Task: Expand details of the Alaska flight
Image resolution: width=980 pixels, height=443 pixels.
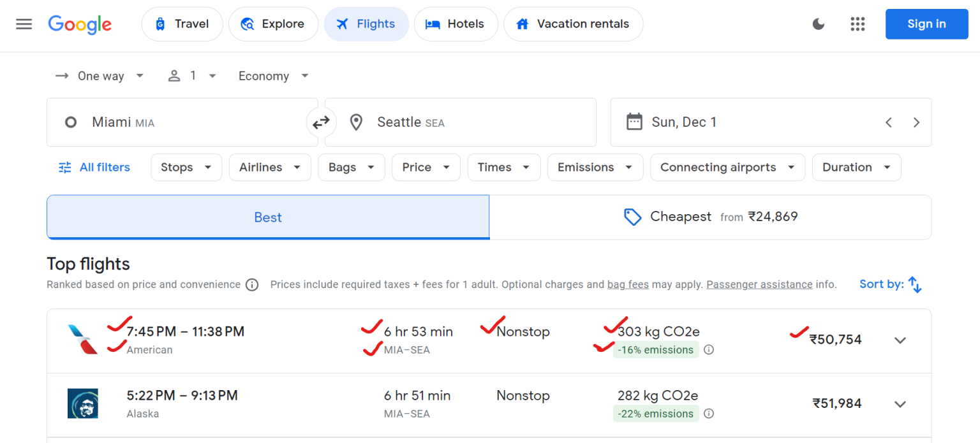Action: 900,403
